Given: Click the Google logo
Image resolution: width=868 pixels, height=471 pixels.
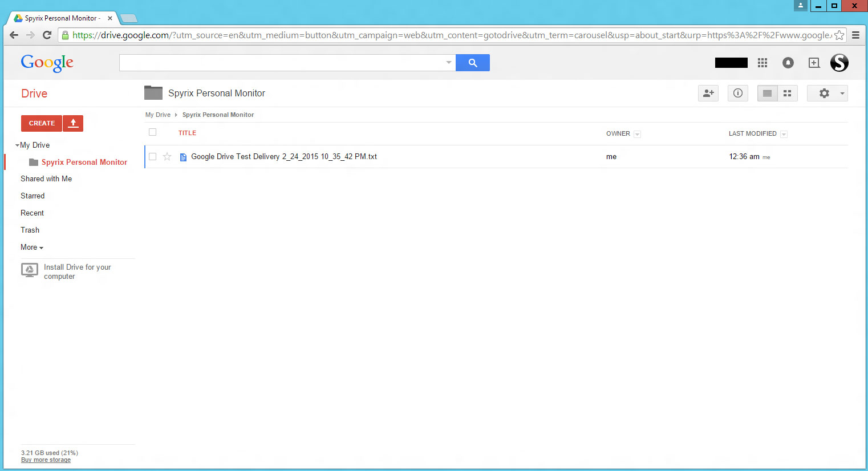Looking at the screenshot, I should (x=47, y=63).
